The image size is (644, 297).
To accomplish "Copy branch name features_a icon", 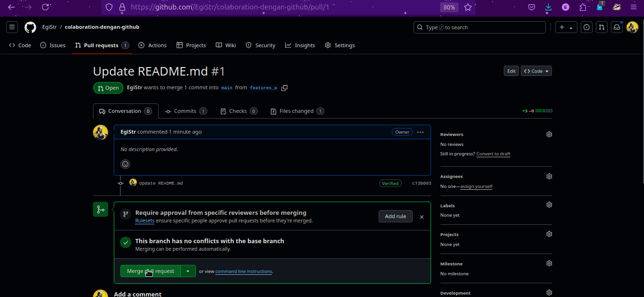I will point(284,88).
